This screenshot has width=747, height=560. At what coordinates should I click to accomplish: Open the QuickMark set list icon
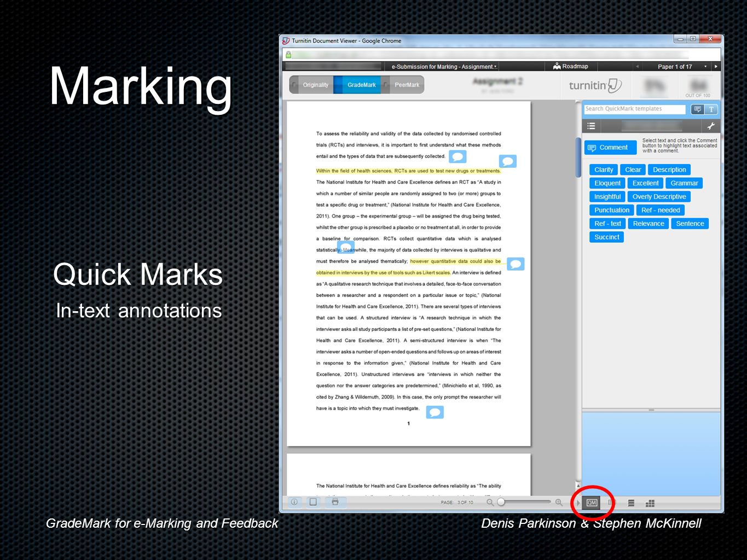tap(591, 126)
